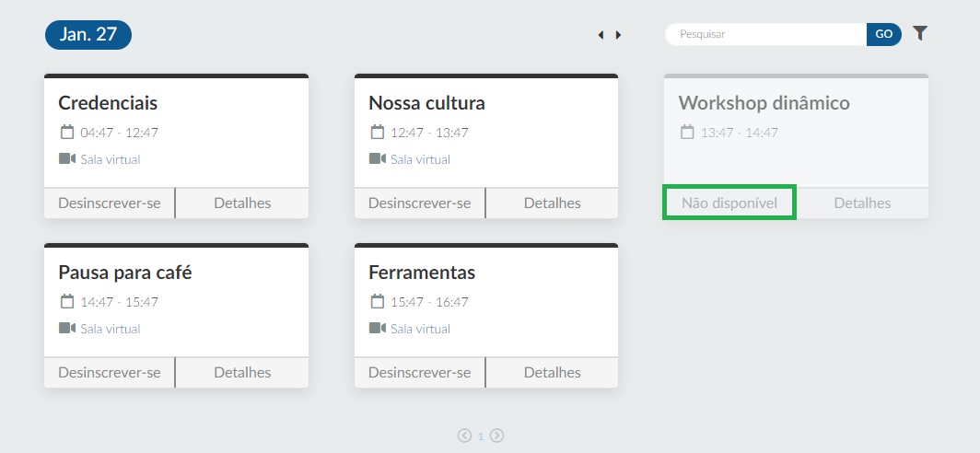Image resolution: width=980 pixels, height=453 pixels.
Task: Unsubscribe from Ferramentas with Desinscrever-se
Action: [419, 372]
